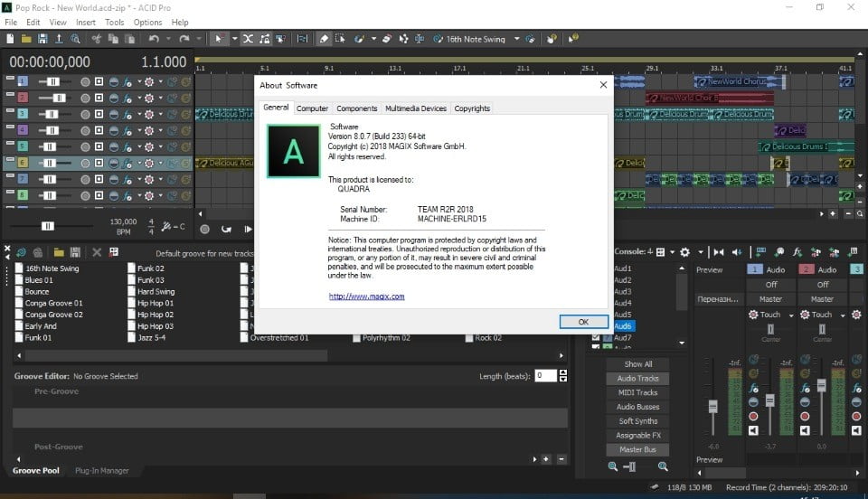Click the Redo arrow in toolbar
This screenshot has height=499, width=868.
(x=184, y=39)
